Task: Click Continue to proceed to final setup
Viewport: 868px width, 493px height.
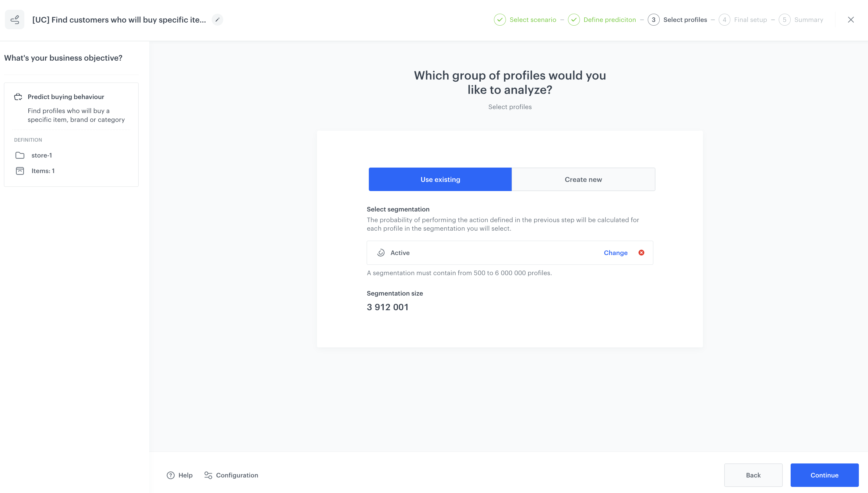Action: click(824, 475)
